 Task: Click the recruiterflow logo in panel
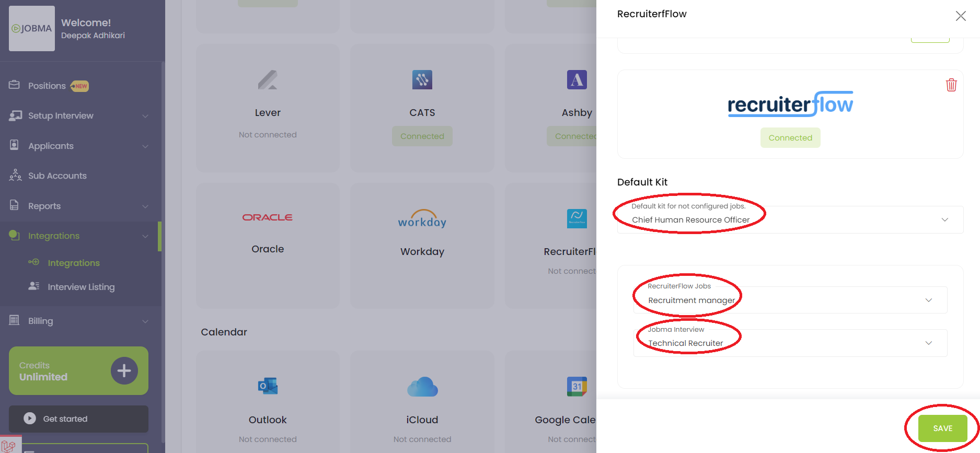[x=790, y=104]
